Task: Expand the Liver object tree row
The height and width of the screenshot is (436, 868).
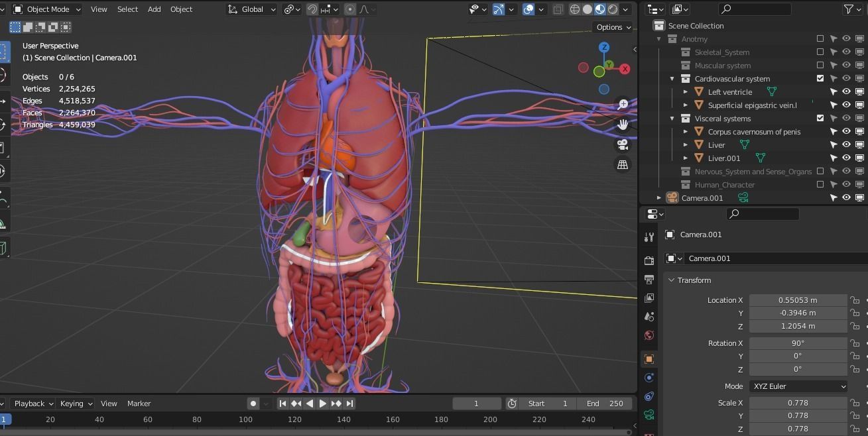Action: coord(685,144)
